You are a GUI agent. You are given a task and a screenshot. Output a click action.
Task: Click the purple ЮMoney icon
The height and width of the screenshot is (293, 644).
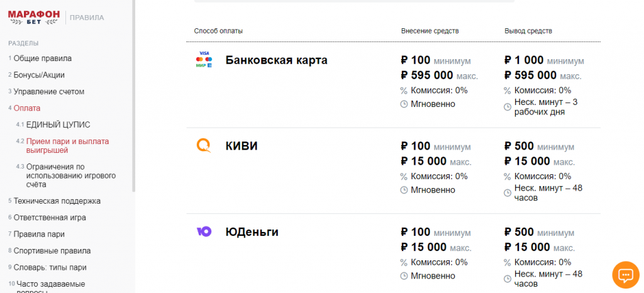(x=204, y=231)
